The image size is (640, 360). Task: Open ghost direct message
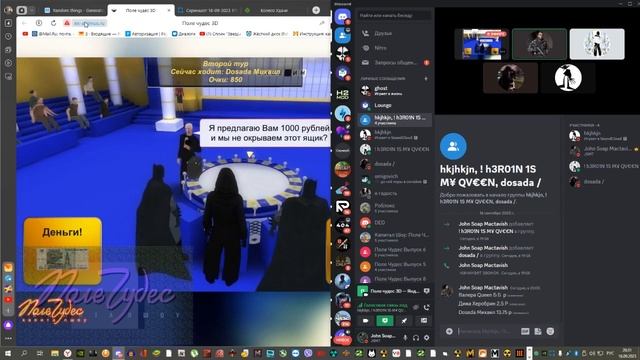pos(395,90)
